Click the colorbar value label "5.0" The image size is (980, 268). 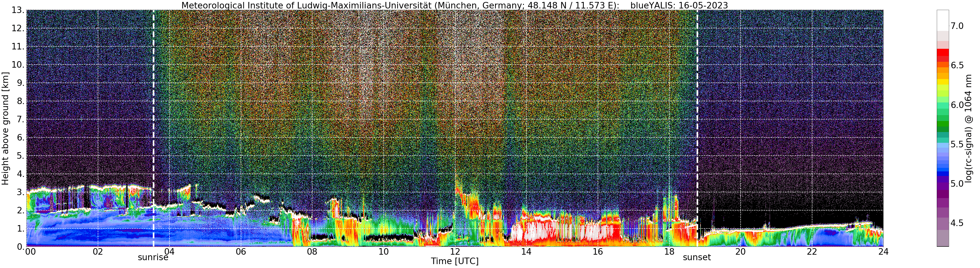click(x=957, y=183)
